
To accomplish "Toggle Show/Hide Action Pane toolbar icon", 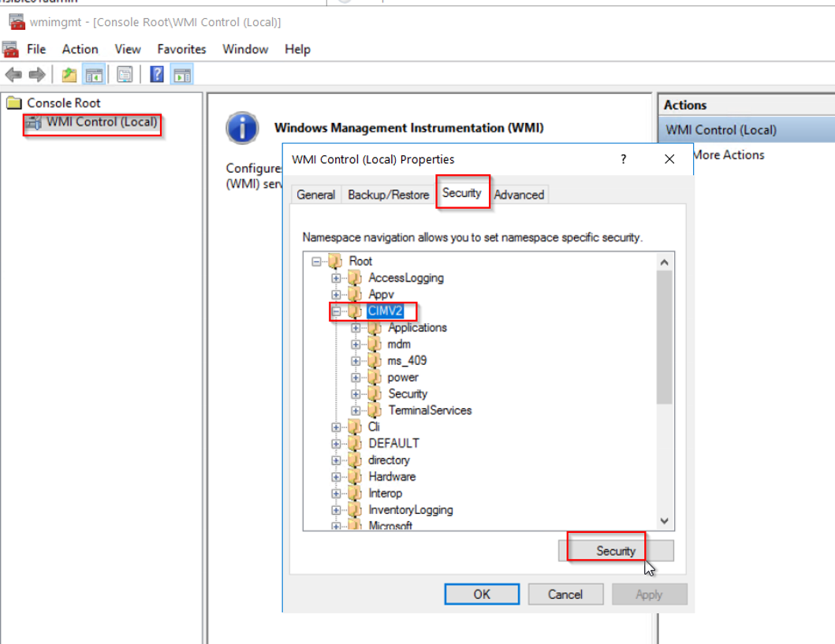I will point(182,75).
